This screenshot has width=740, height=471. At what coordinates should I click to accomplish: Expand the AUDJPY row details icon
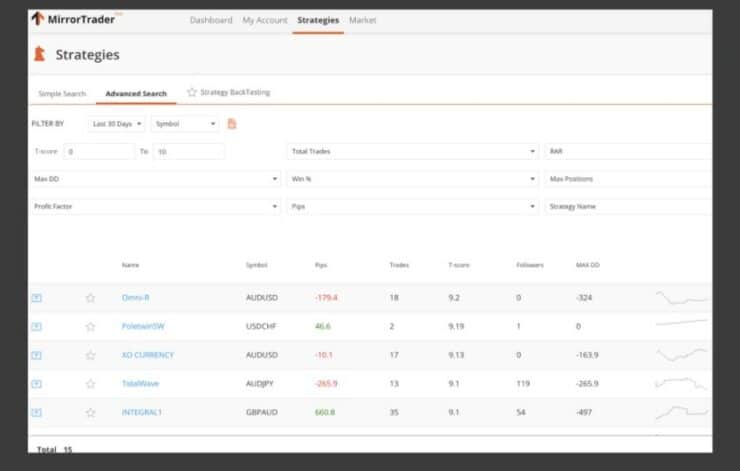click(x=36, y=384)
